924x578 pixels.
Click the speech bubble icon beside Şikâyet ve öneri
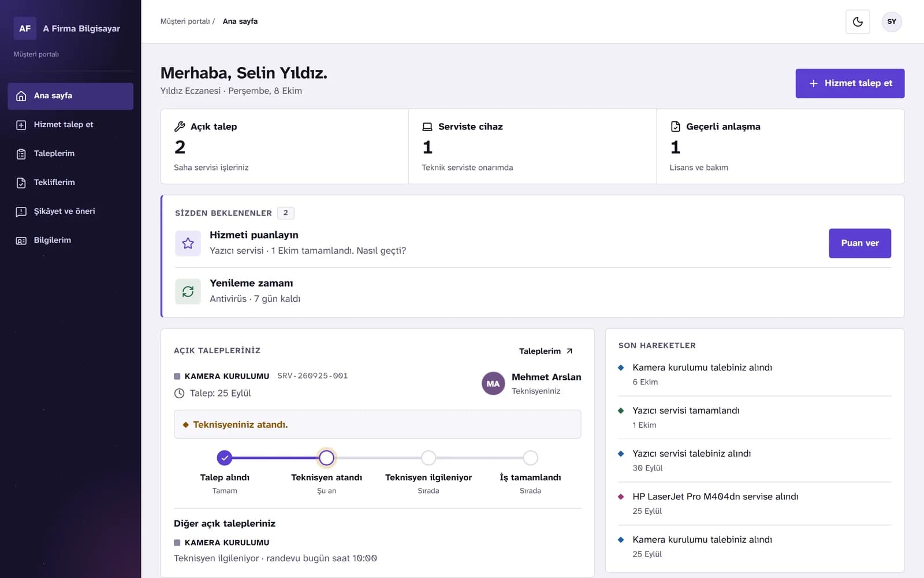click(21, 212)
